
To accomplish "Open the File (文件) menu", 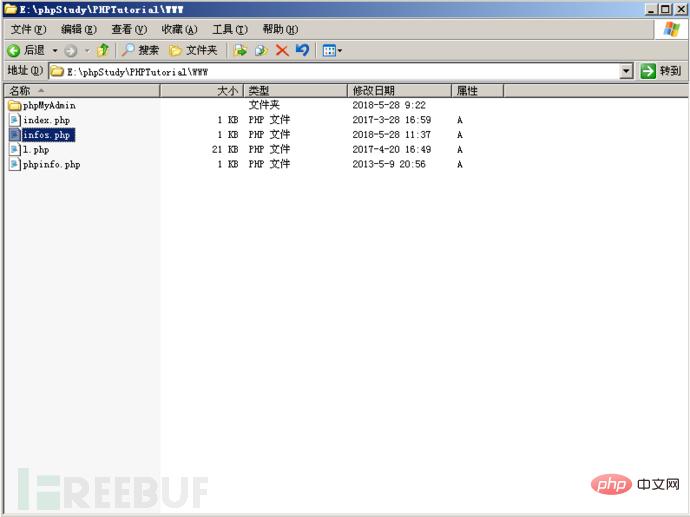I will tap(28, 29).
